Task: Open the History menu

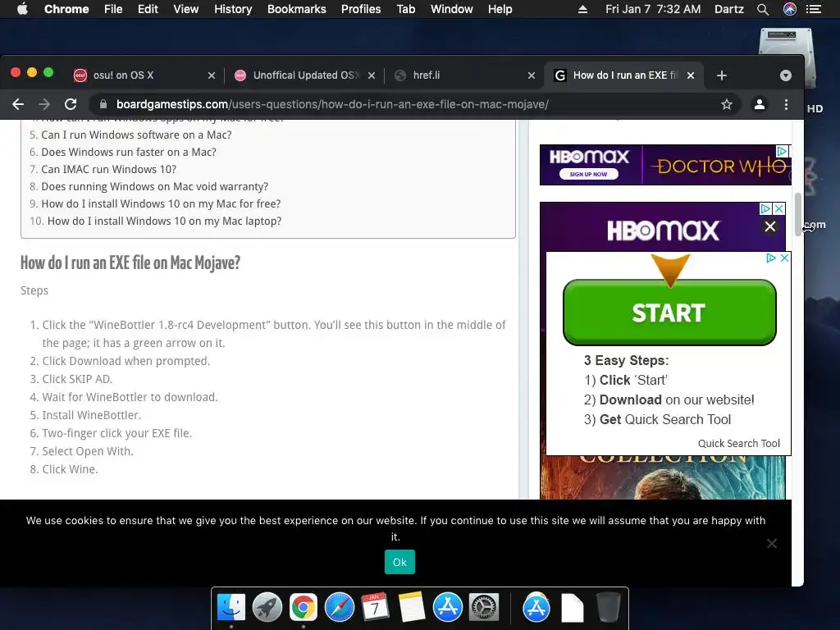Action: pos(233,9)
